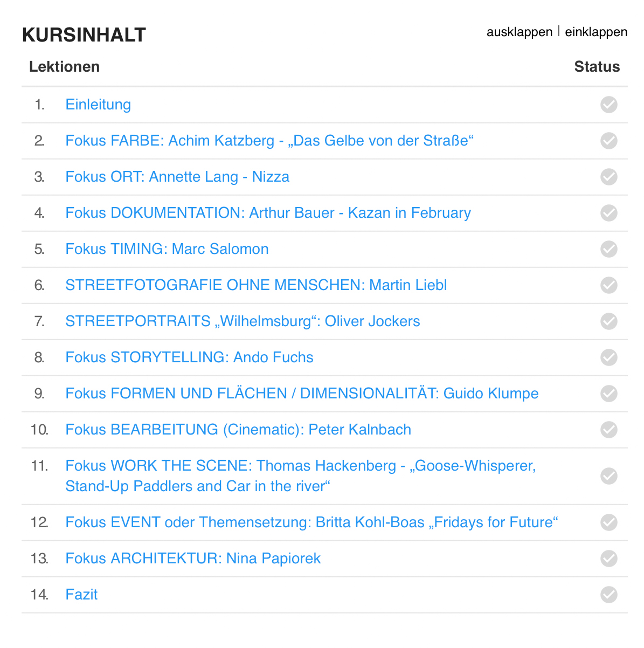Screen dimensions: 644x648
Task: Toggle completion mark for Oliver Jockers lesson
Action: [x=608, y=321]
